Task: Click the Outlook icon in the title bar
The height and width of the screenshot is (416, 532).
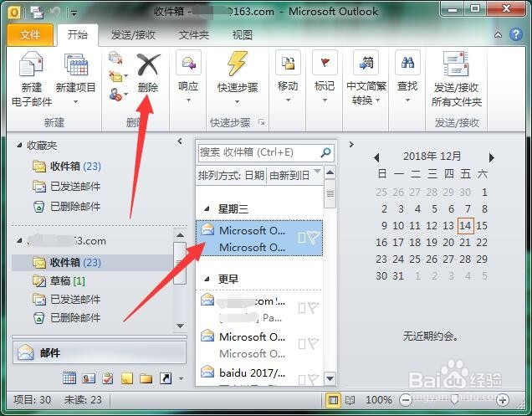Action: coord(14,13)
